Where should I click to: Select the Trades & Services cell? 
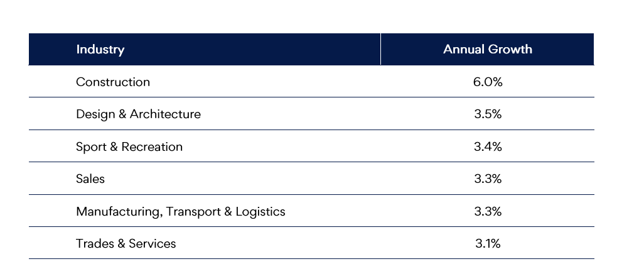click(126, 244)
